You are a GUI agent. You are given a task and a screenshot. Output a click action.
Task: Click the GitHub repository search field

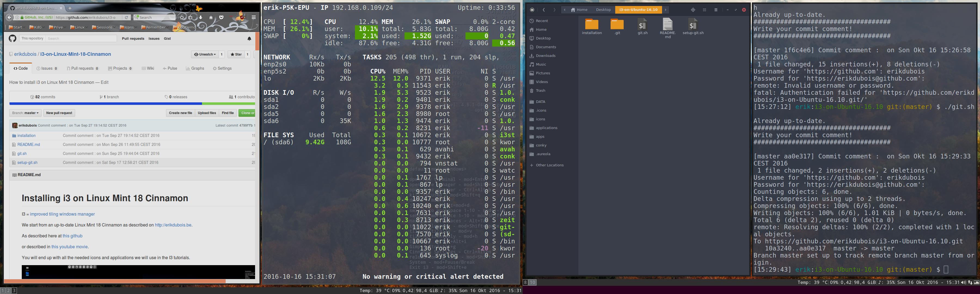81,38
